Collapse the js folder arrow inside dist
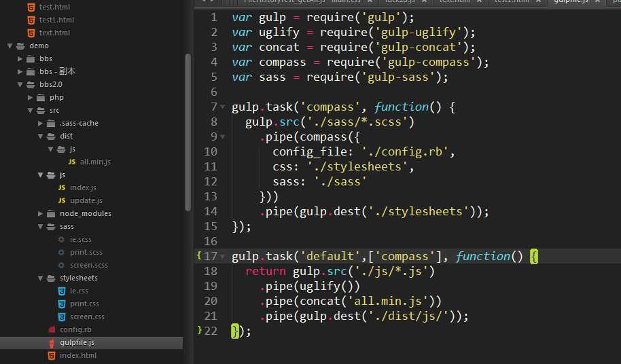This screenshot has height=364, width=621. tap(50, 149)
